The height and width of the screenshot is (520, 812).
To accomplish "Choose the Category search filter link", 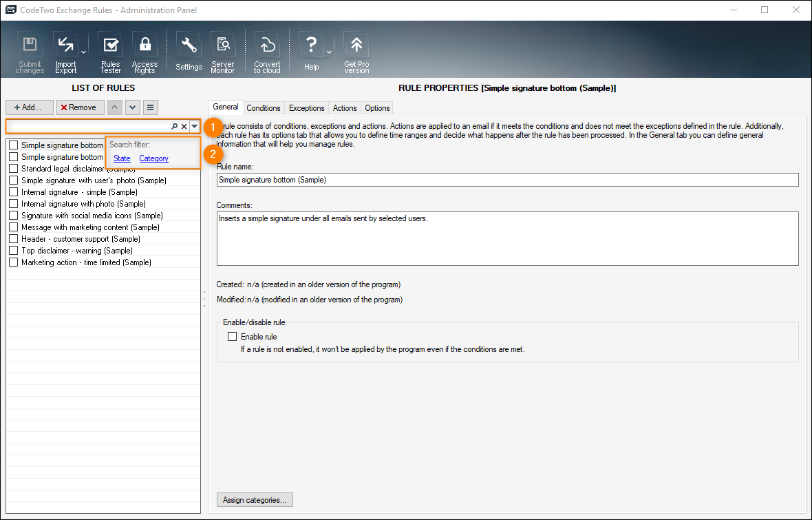I will tap(154, 158).
